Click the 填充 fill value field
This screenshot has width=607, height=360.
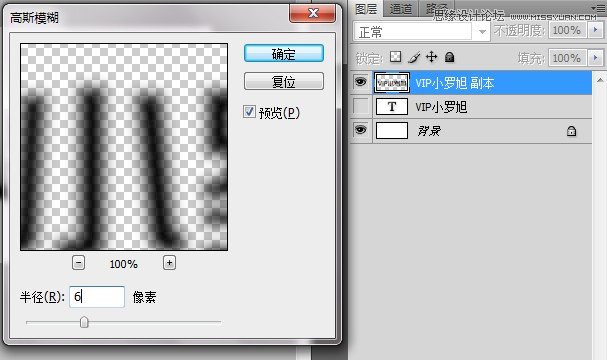[567, 58]
